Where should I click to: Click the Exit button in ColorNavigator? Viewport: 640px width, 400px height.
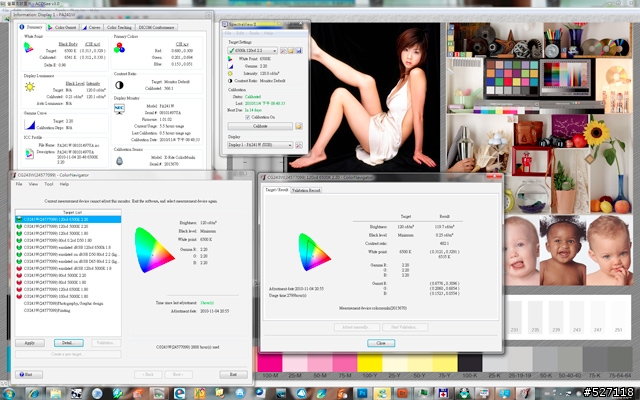click(233, 374)
